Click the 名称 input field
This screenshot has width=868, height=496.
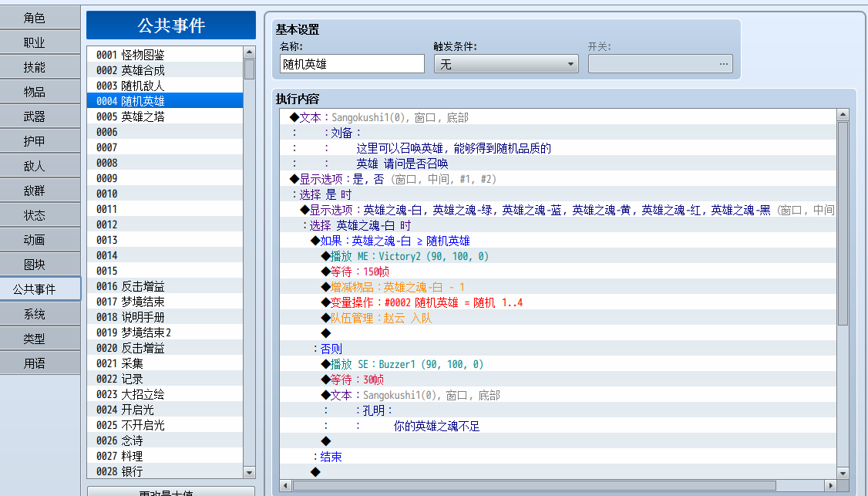coord(352,64)
